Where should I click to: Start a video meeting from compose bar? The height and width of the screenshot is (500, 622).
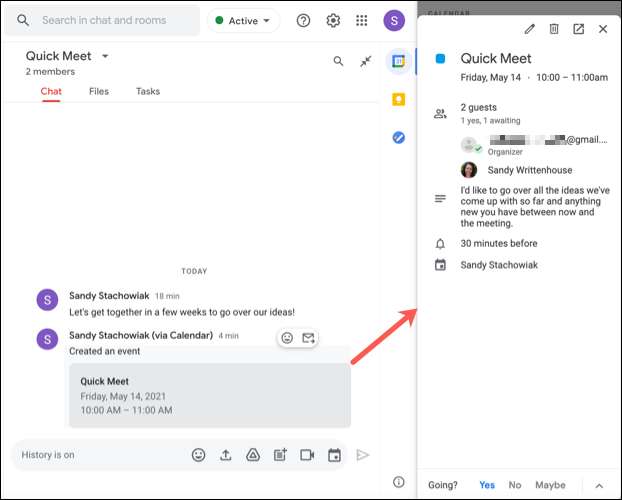coord(307,455)
